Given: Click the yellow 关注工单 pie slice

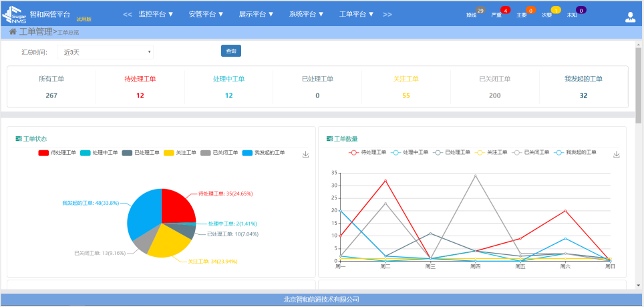Looking at the screenshot, I should (169, 242).
